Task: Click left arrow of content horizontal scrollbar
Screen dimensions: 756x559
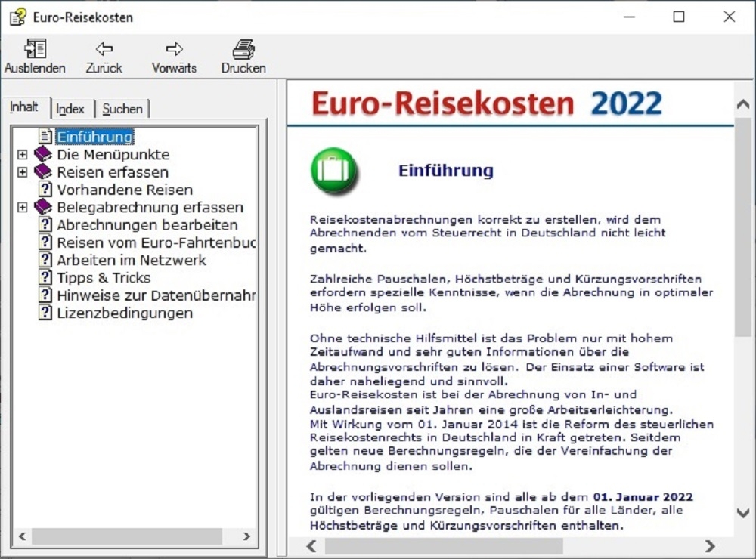Action: coord(312,546)
